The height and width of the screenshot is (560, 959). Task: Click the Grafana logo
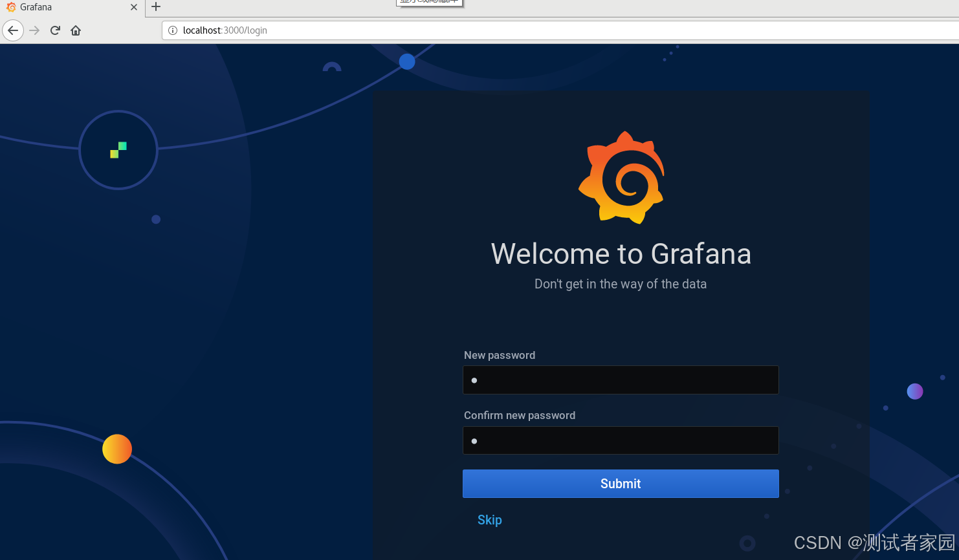click(621, 178)
